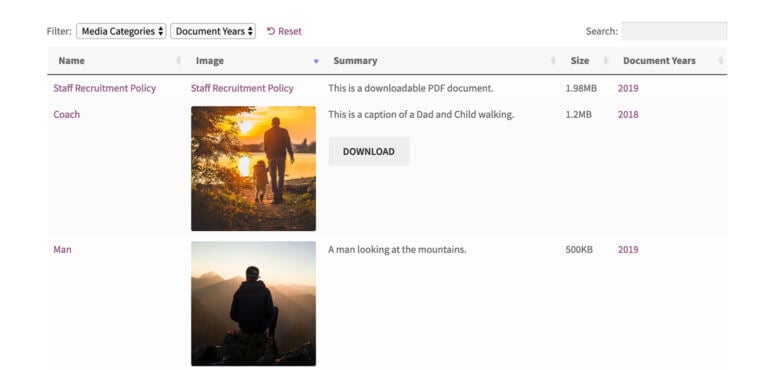Open Staff Recruitment Policy link in Image column
This screenshot has height=370, width=770.
coord(242,88)
